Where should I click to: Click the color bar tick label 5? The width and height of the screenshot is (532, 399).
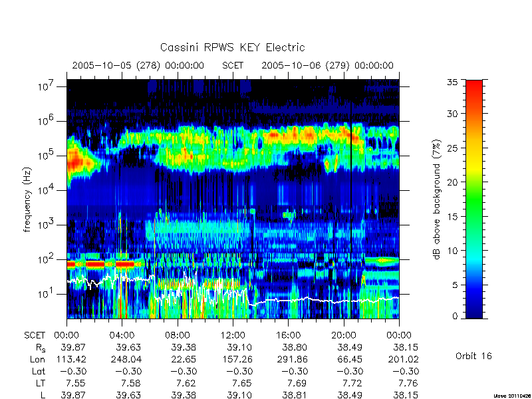(x=456, y=285)
